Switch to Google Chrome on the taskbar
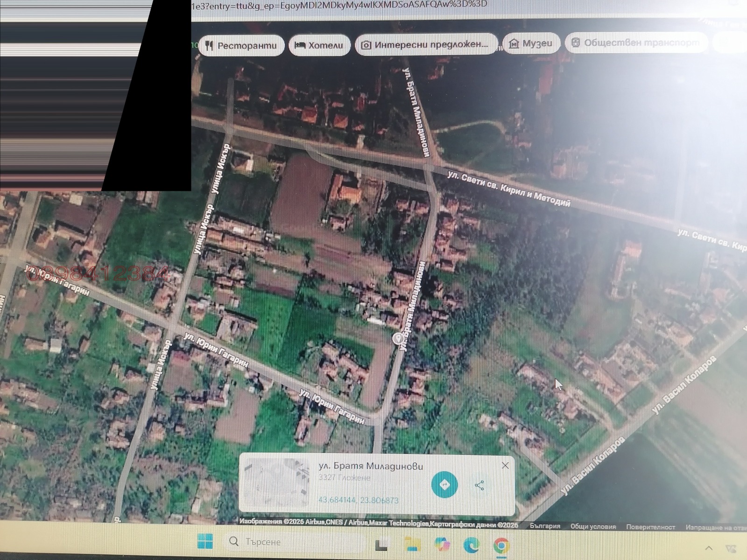This screenshot has width=747, height=560. coord(501,546)
